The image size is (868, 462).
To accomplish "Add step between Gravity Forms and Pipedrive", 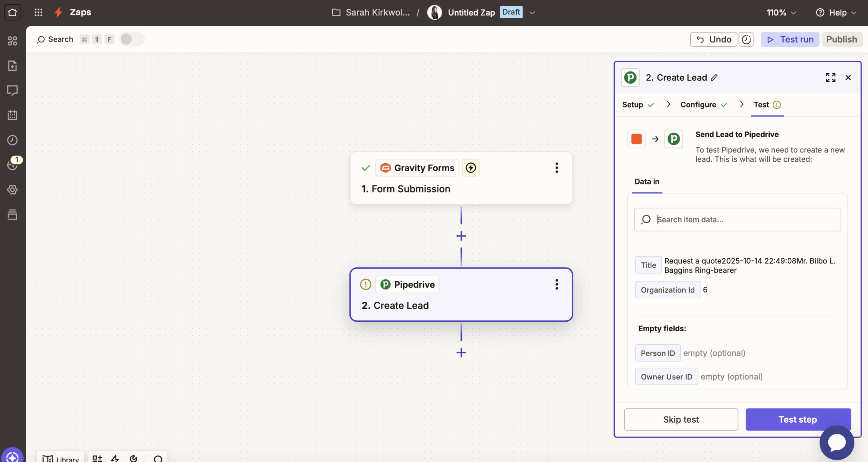I will click(x=461, y=236).
